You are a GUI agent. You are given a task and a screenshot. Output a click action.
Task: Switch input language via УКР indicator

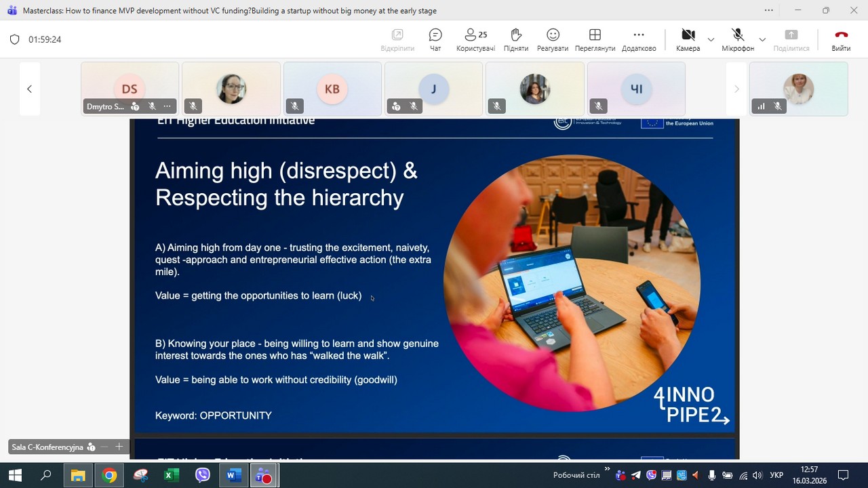[777, 476]
